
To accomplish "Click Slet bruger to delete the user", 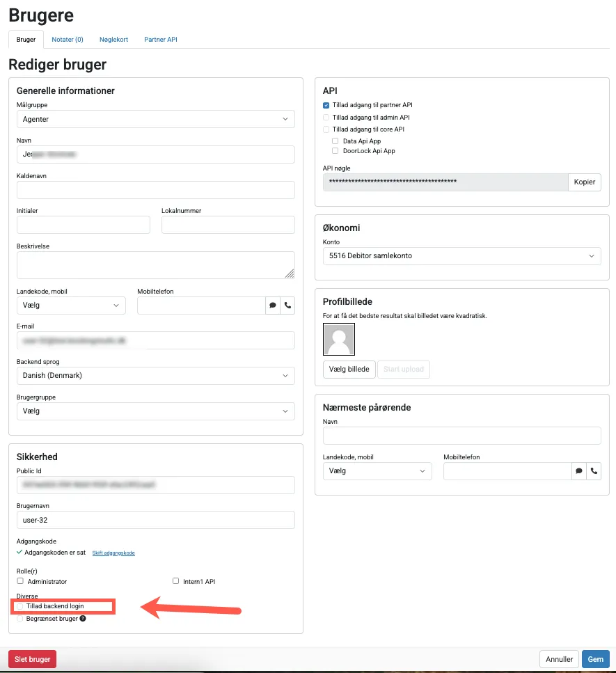I will pos(32,658).
